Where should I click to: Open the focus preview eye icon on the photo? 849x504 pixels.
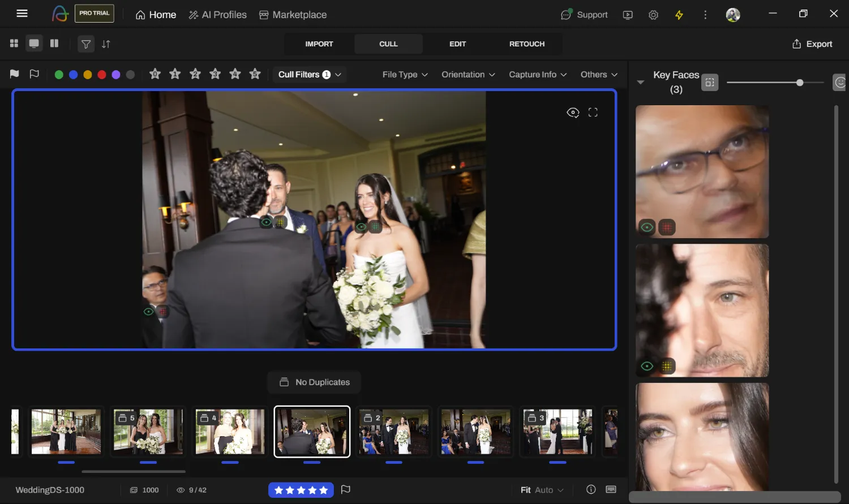coord(573,112)
